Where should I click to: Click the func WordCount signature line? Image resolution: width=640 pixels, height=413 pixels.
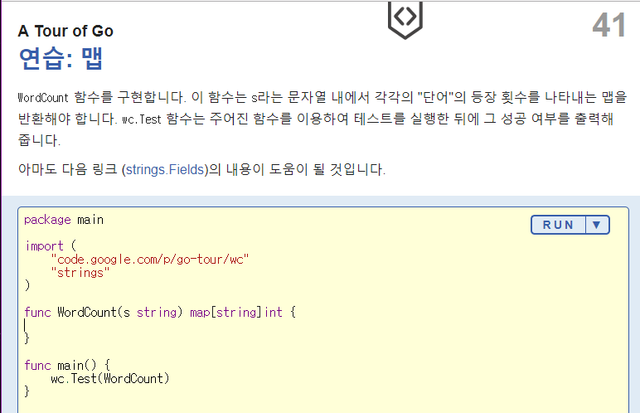click(x=160, y=313)
